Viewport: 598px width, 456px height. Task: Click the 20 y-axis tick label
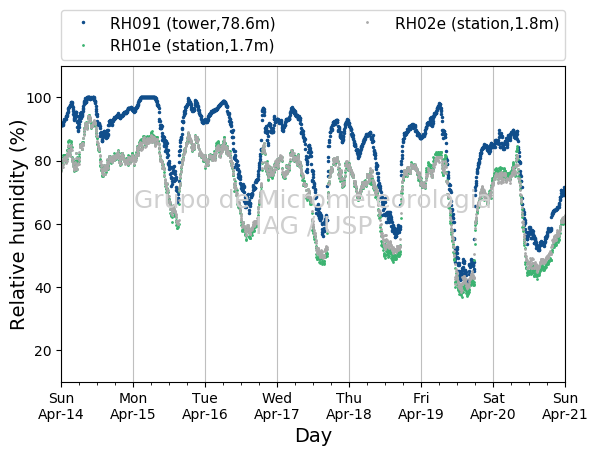[43, 351]
